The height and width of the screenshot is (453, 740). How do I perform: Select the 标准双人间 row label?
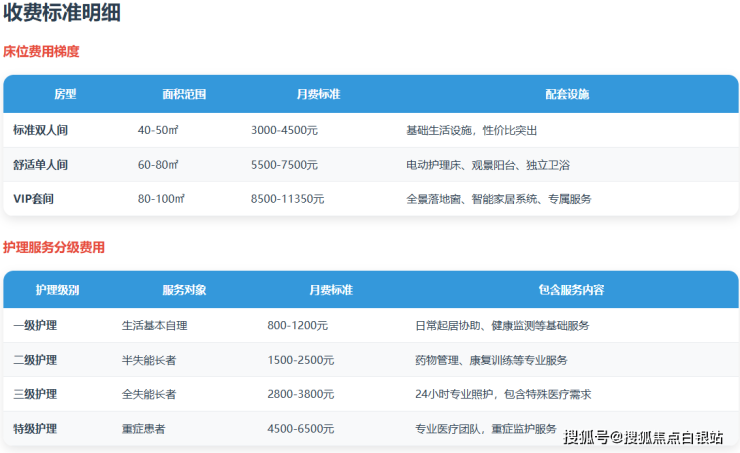pos(41,130)
